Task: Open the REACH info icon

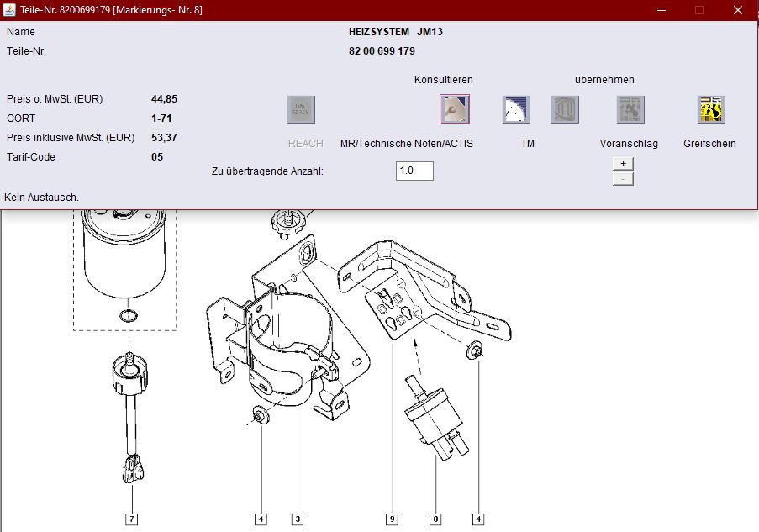Action: (x=301, y=109)
